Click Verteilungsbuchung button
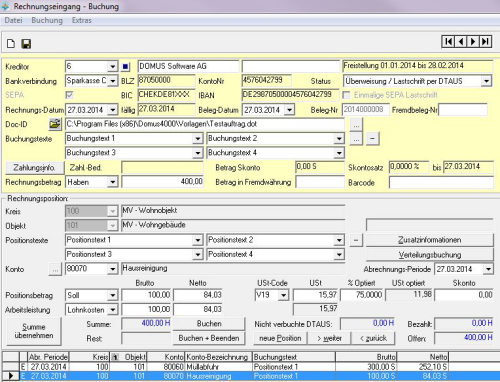The height and width of the screenshot is (382, 500). (429, 255)
